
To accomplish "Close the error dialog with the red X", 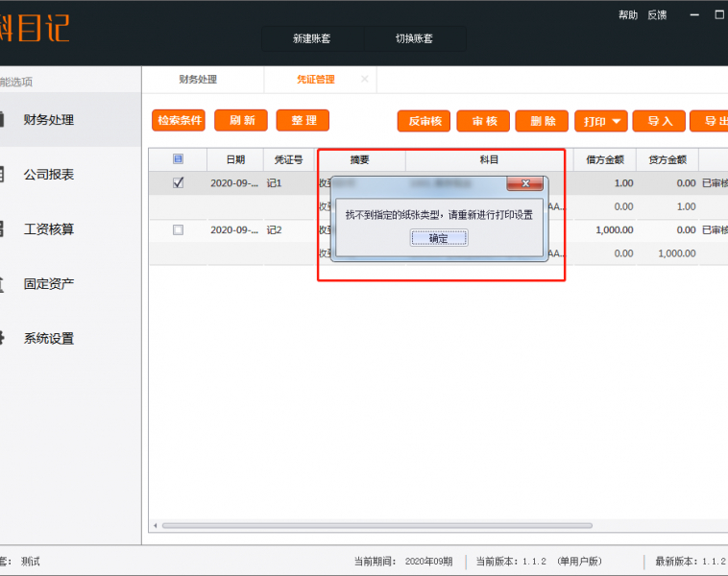I will tap(524, 183).
